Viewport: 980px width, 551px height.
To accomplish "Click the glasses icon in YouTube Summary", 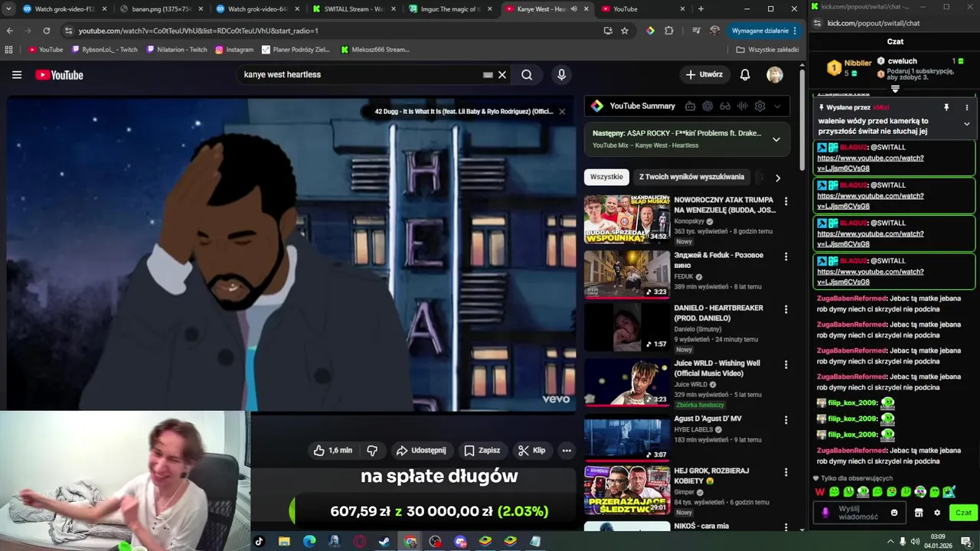I will click(725, 106).
